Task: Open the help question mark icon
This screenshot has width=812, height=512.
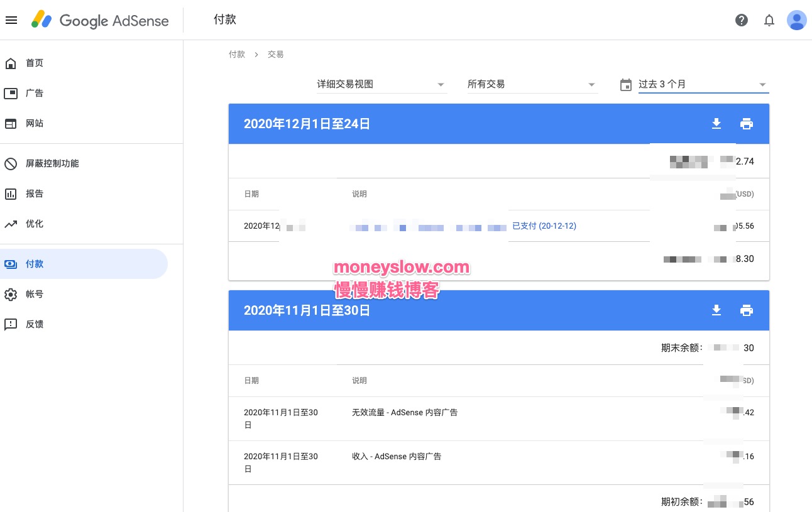Action: [742, 20]
